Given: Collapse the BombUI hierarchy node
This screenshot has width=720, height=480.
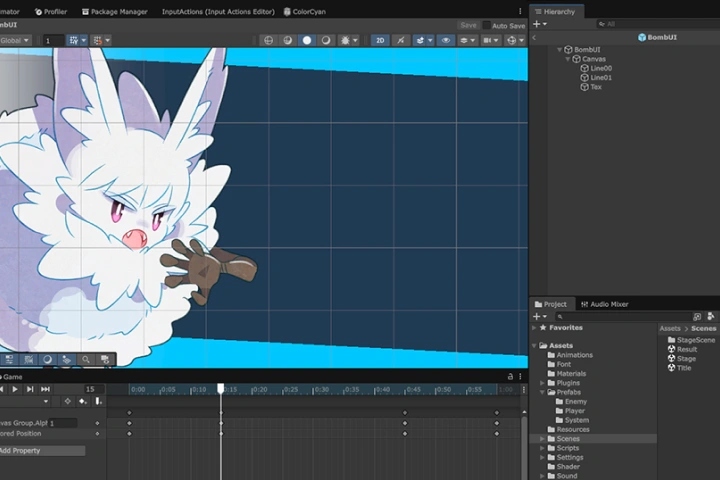Looking at the screenshot, I should point(559,50).
